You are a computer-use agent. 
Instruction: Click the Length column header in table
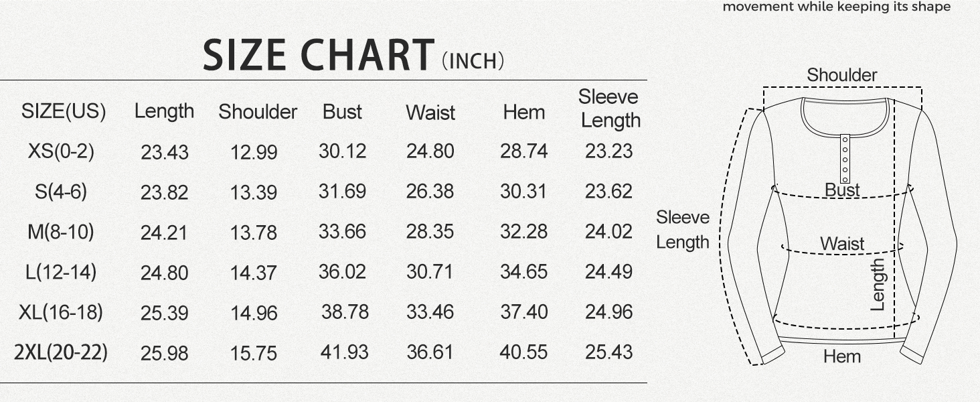[x=164, y=111]
